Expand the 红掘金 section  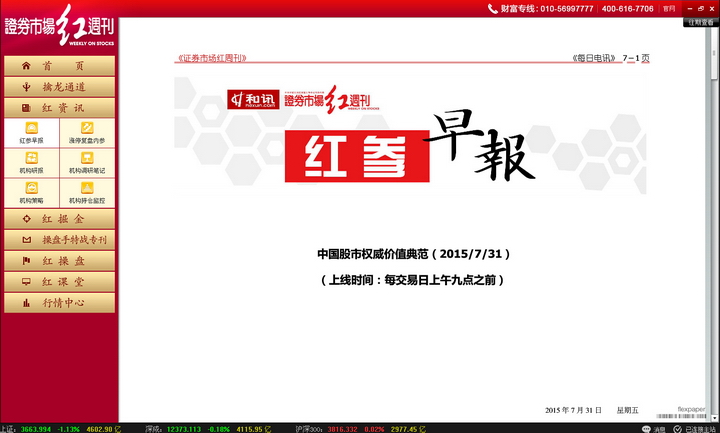click(x=59, y=219)
